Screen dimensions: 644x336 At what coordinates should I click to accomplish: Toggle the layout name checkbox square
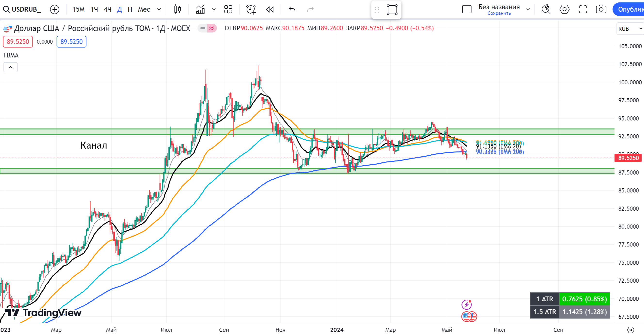(x=467, y=9)
